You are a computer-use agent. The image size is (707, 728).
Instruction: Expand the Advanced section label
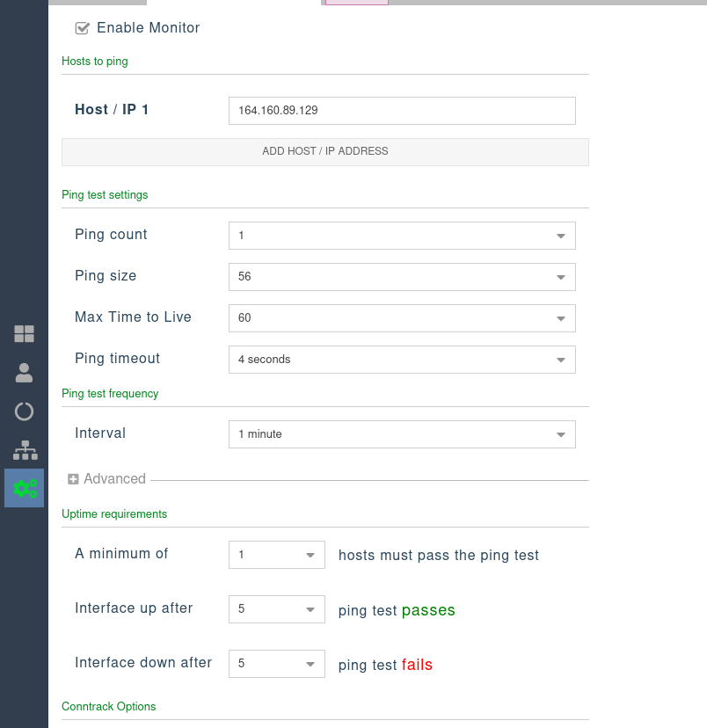pyautogui.click(x=114, y=479)
